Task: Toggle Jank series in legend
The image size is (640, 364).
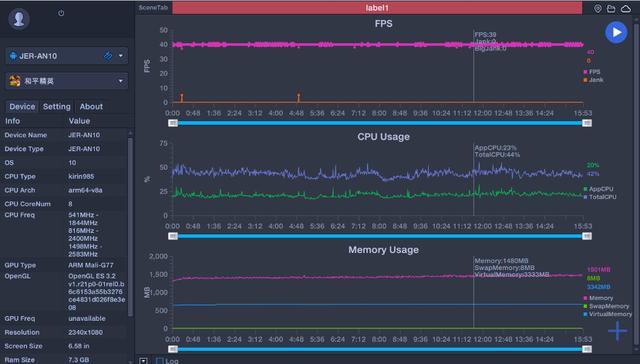Action: (x=593, y=80)
